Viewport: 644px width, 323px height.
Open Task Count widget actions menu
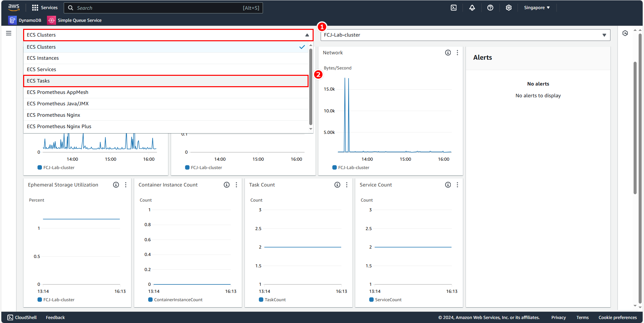pyautogui.click(x=347, y=185)
